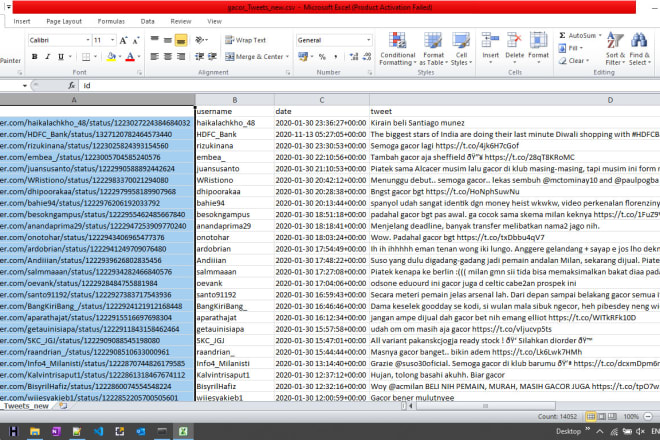The image size is (660, 440).
Task: Click Delete cells button
Action: point(514,48)
